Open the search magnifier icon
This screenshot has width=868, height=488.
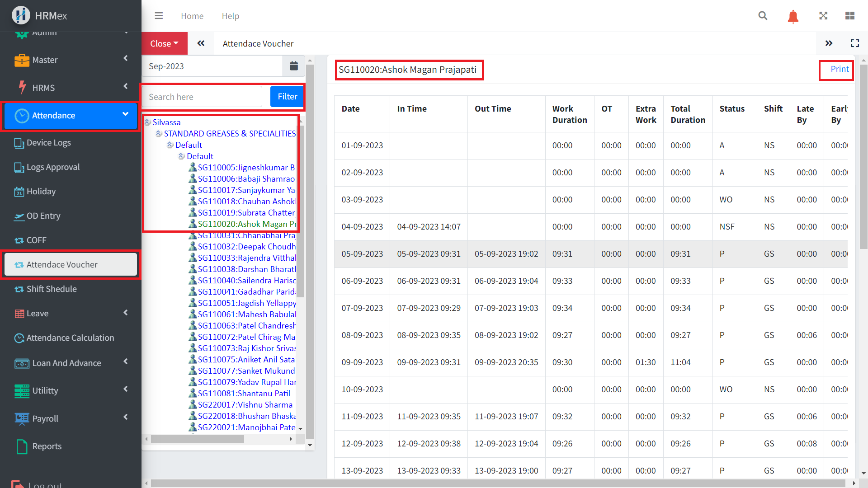pos(763,16)
